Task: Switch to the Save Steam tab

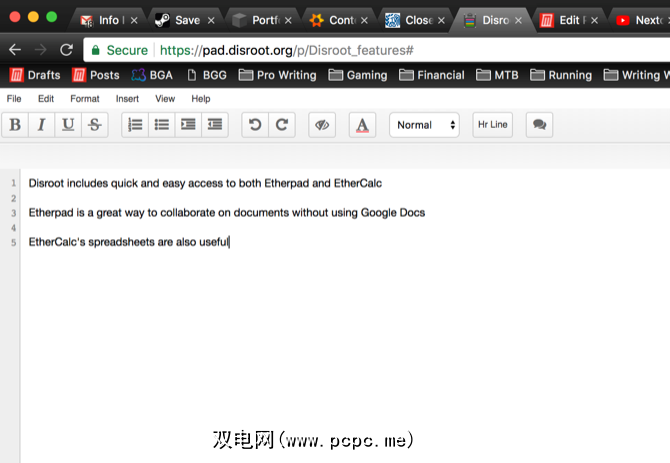Action: tap(182, 20)
